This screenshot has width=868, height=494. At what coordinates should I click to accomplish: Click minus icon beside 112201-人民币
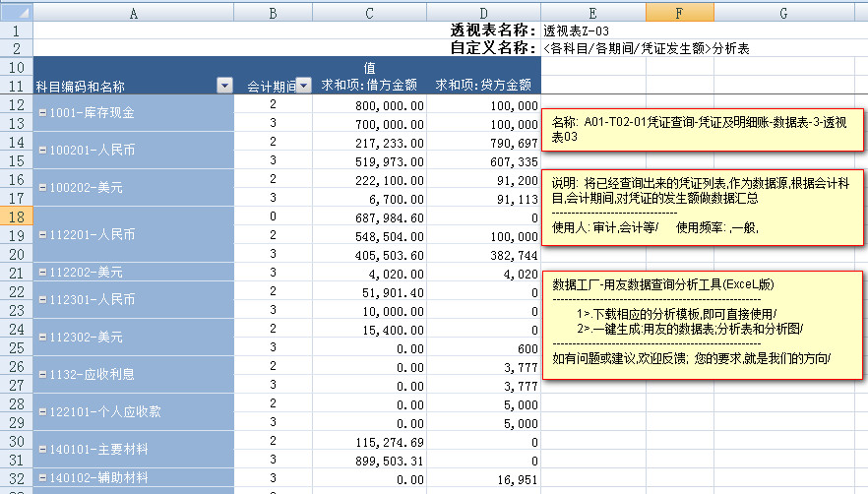tap(41, 235)
